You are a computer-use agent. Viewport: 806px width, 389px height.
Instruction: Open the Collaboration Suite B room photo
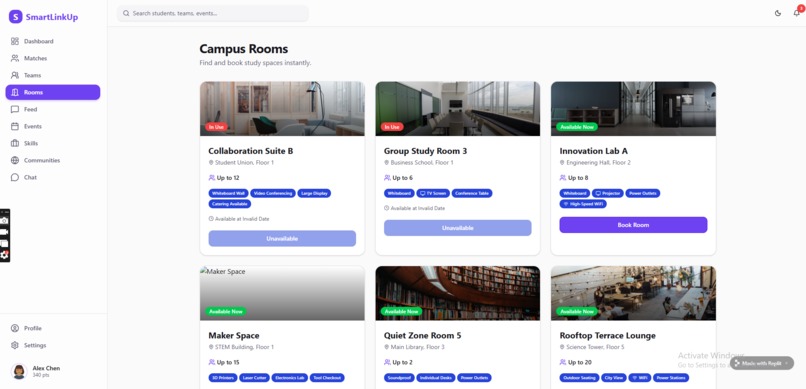282,108
